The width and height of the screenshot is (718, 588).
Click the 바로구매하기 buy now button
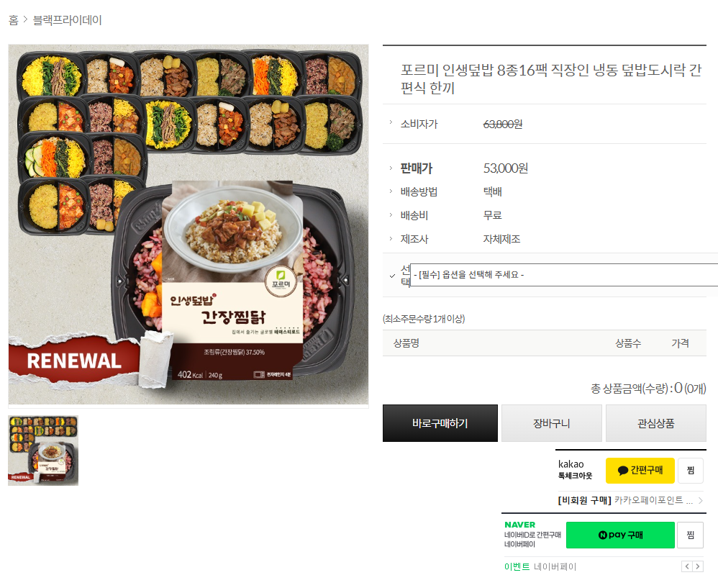(440, 423)
